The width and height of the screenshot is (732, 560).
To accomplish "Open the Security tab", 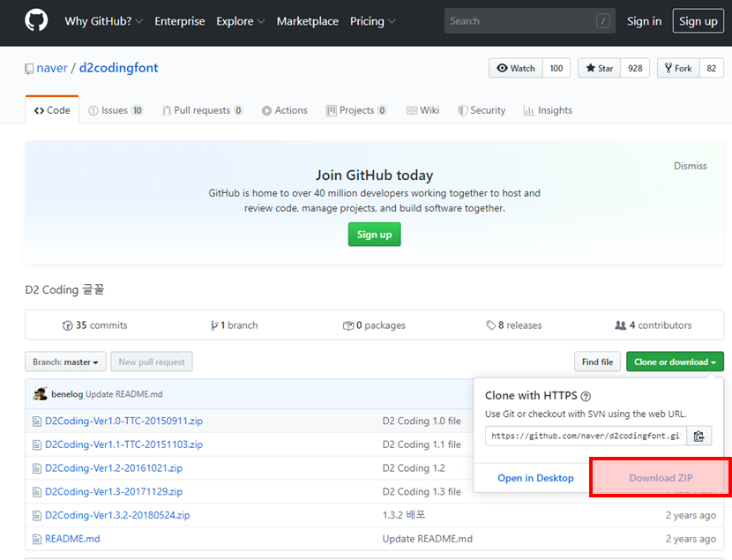I will point(482,110).
